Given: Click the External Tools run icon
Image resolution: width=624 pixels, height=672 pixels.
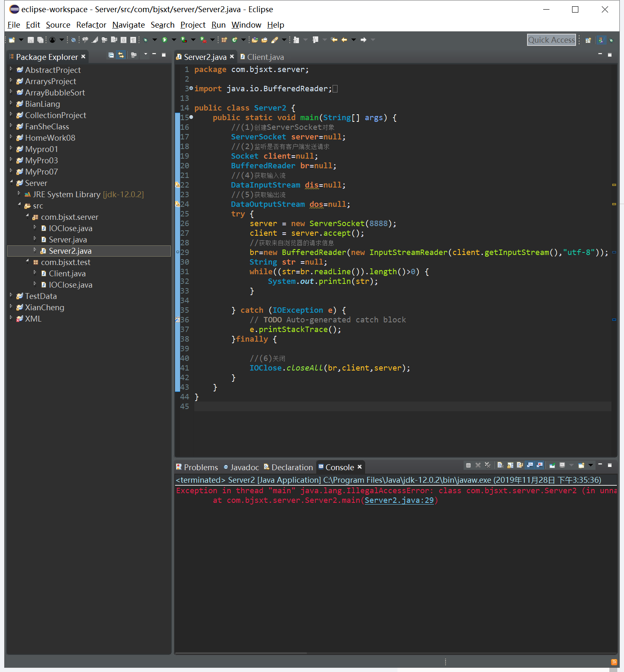Looking at the screenshot, I should click(x=203, y=40).
